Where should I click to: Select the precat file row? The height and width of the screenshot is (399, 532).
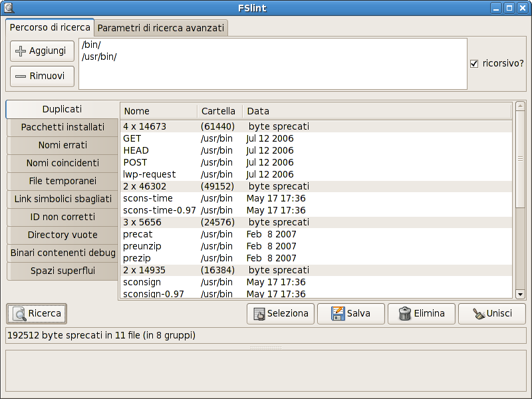pyautogui.click(x=316, y=235)
